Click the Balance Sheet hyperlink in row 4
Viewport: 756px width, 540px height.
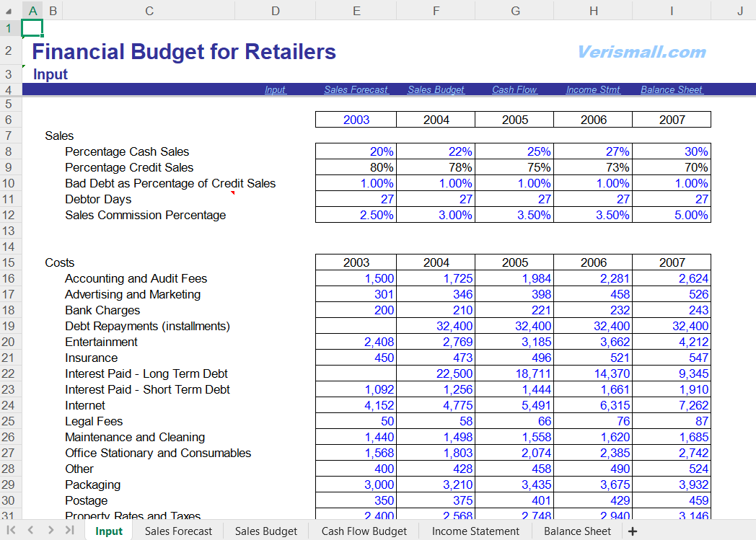pos(671,90)
